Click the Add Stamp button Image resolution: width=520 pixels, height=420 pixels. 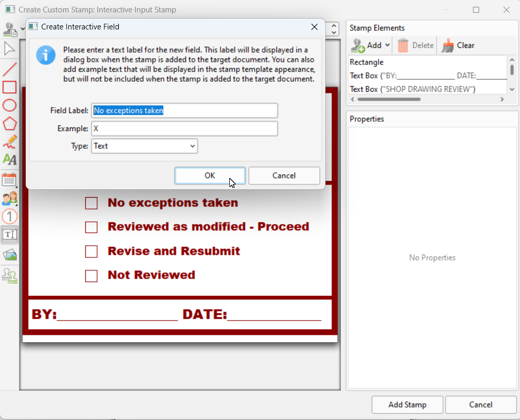point(407,405)
